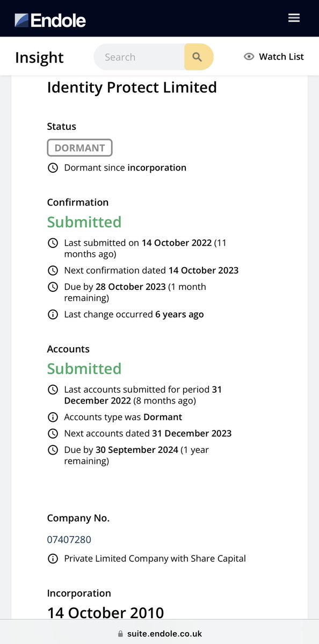Click clock icon beside Due by 28 October 2023
This screenshot has width=319, height=644.
[x=53, y=287]
